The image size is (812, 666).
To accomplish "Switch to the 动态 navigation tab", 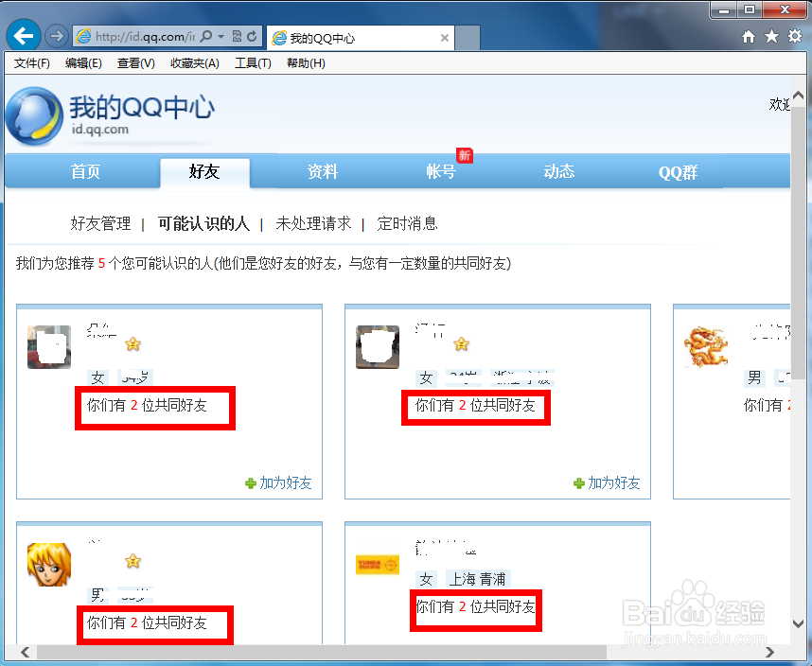I will tap(559, 171).
